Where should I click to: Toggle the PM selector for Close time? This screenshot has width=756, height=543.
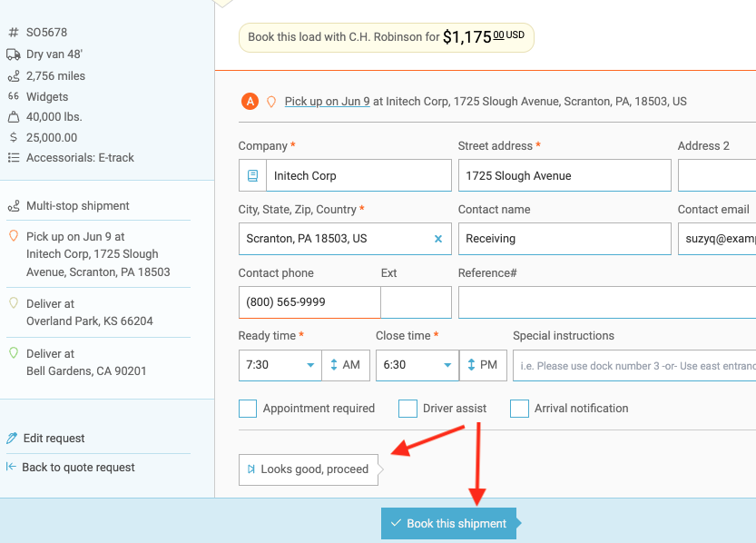(483, 365)
